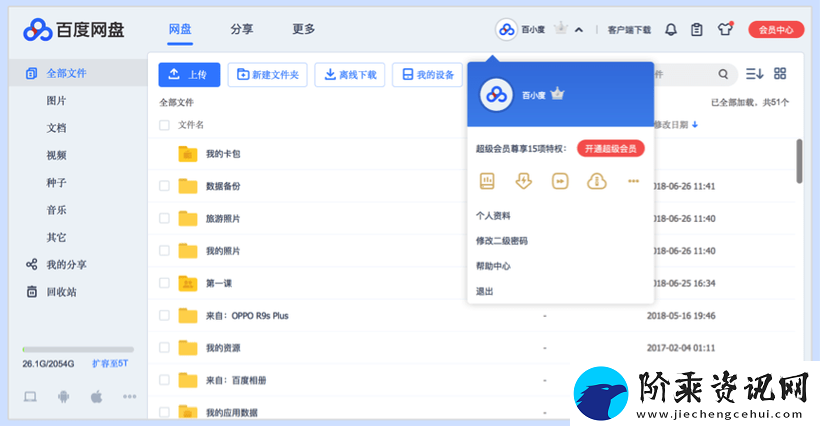Viewport: 820px width, 426px height.
Task: Open the 第一课 shared folder icon
Action: (188, 283)
